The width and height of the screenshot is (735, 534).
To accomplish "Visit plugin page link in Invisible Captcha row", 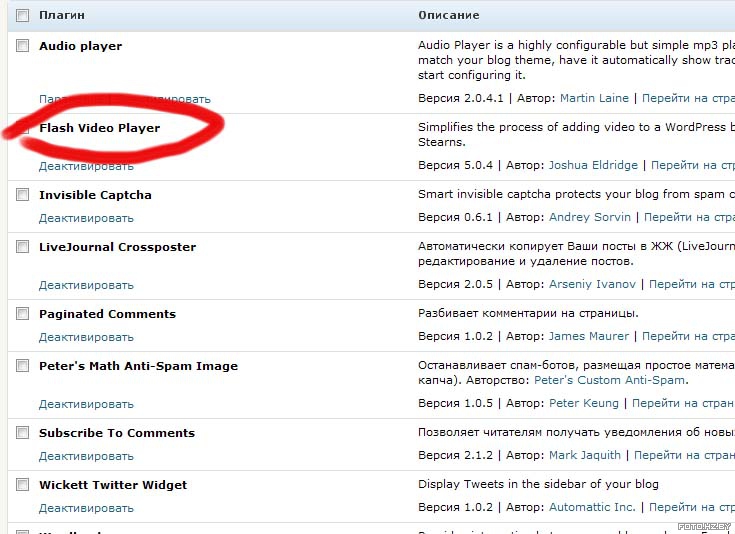I will click(689, 218).
